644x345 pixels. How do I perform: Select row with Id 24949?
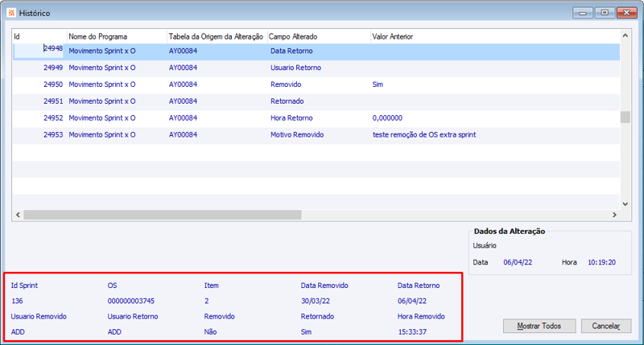[x=316, y=68]
